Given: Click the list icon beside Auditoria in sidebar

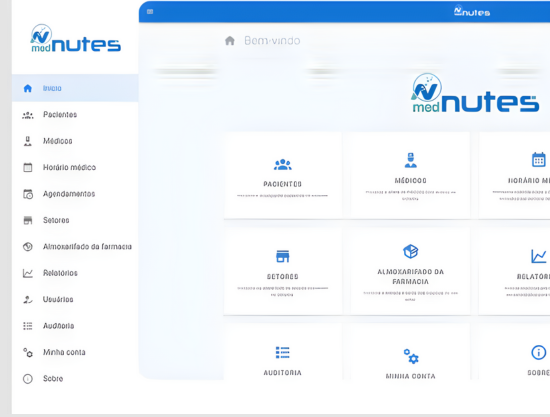Looking at the screenshot, I should point(28,326).
